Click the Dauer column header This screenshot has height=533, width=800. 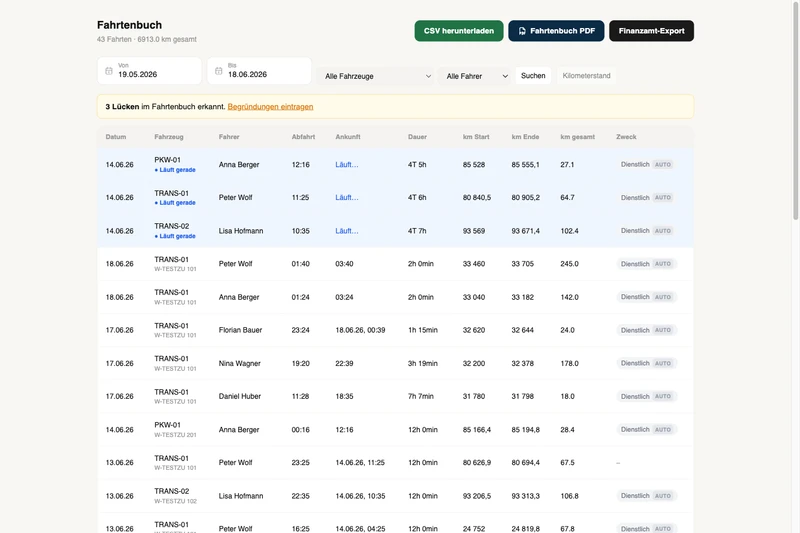417,137
